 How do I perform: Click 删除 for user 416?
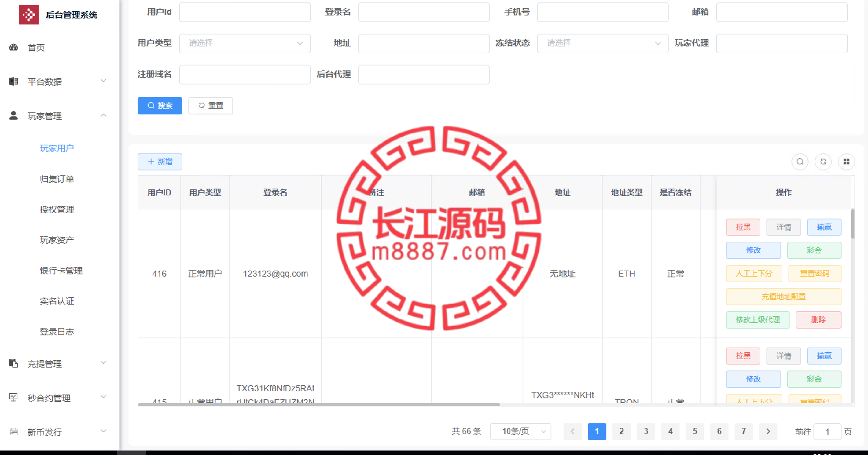[x=818, y=320]
